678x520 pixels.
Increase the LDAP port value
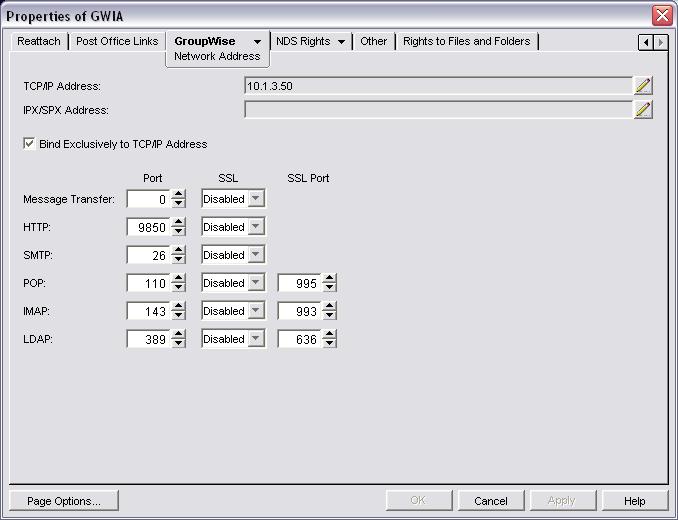(178, 335)
